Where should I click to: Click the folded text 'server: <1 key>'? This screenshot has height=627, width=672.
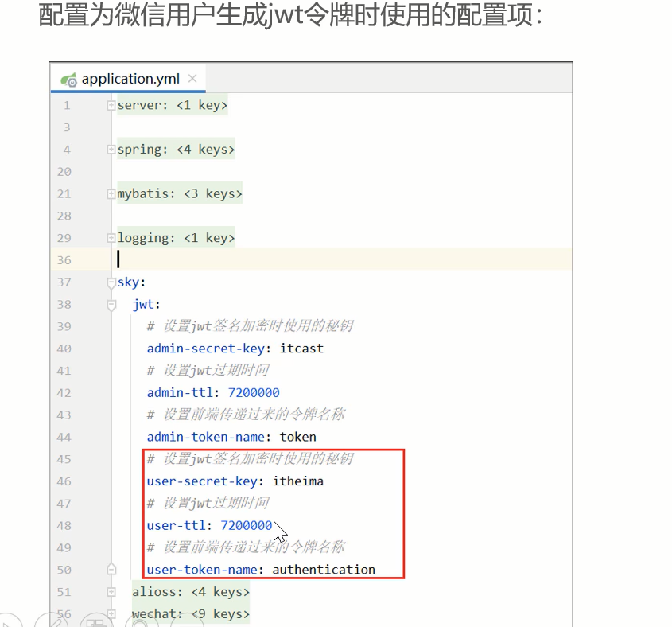pyautogui.click(x=173, y=105)
